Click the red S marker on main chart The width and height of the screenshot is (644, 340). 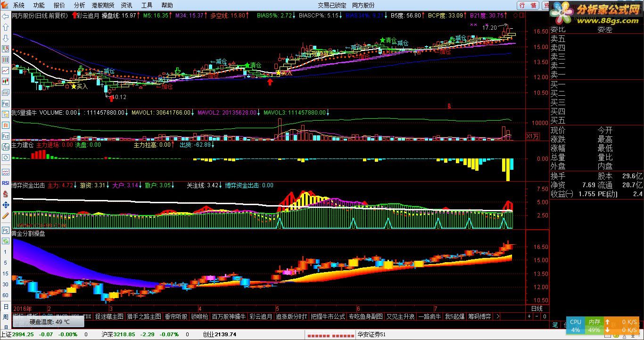(x=449, y=106)
